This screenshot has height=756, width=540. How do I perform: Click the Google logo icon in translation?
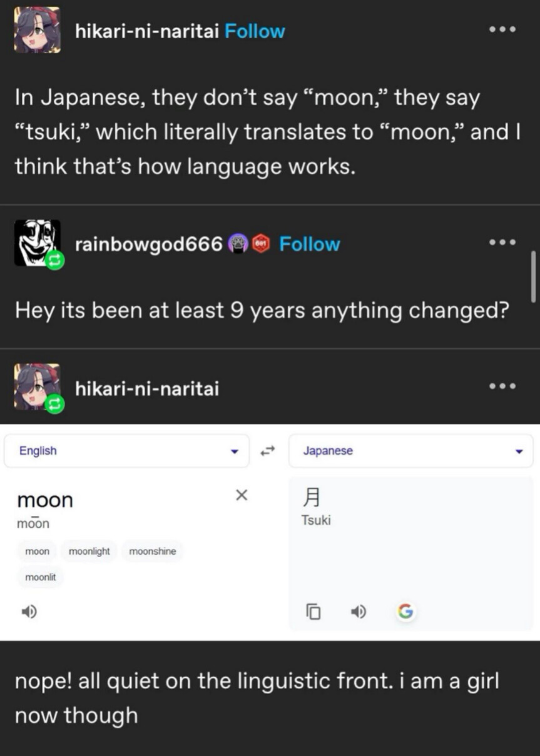(405, 612)
